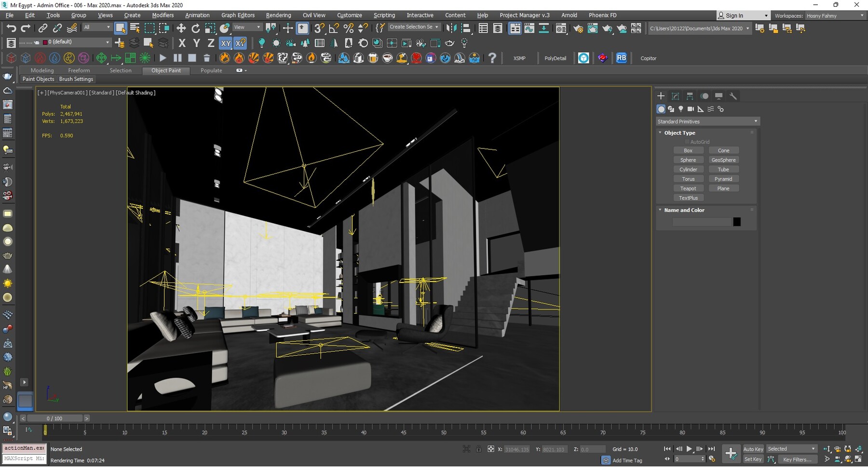Click the RB plugin icon
The width and height of the screenshot is (868, 470).
(621, 58)
